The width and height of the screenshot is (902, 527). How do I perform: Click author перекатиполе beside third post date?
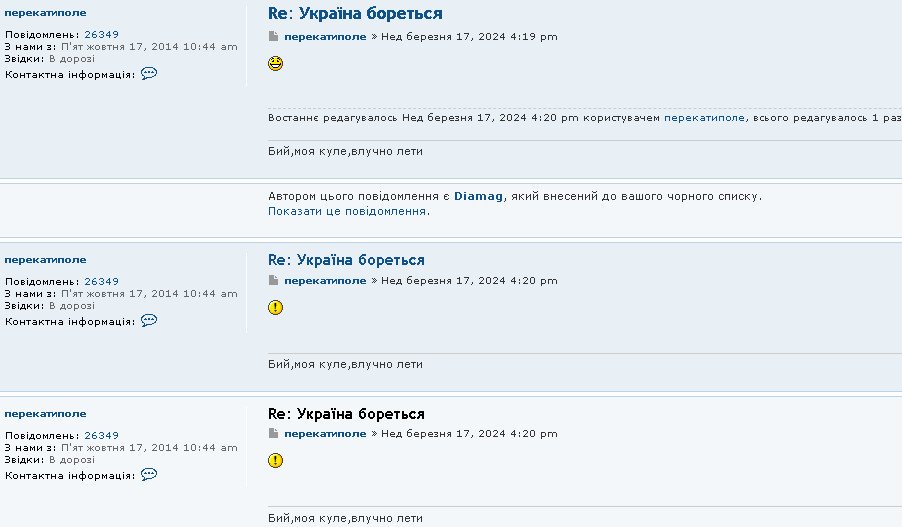pos(325,434)
